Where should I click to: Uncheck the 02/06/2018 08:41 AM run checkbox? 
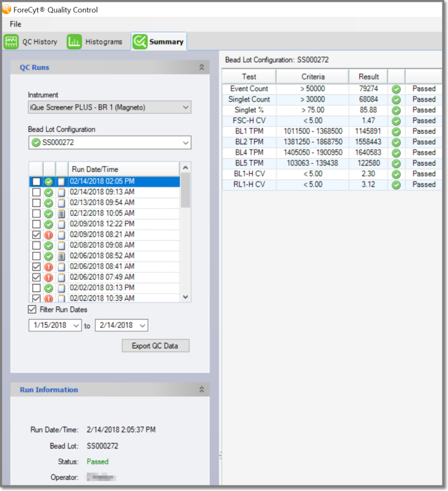coord(36,267)
